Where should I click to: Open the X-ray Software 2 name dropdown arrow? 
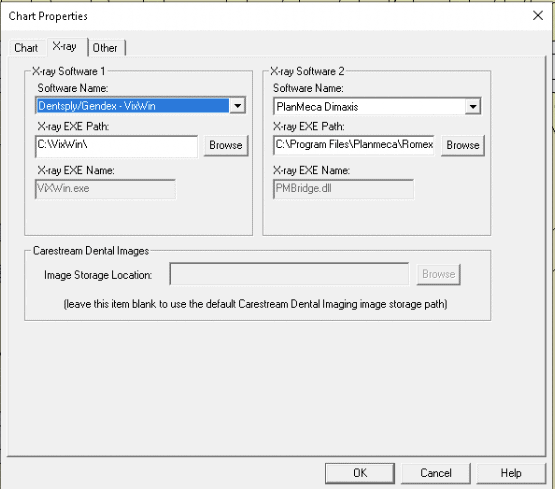point(473,107)
